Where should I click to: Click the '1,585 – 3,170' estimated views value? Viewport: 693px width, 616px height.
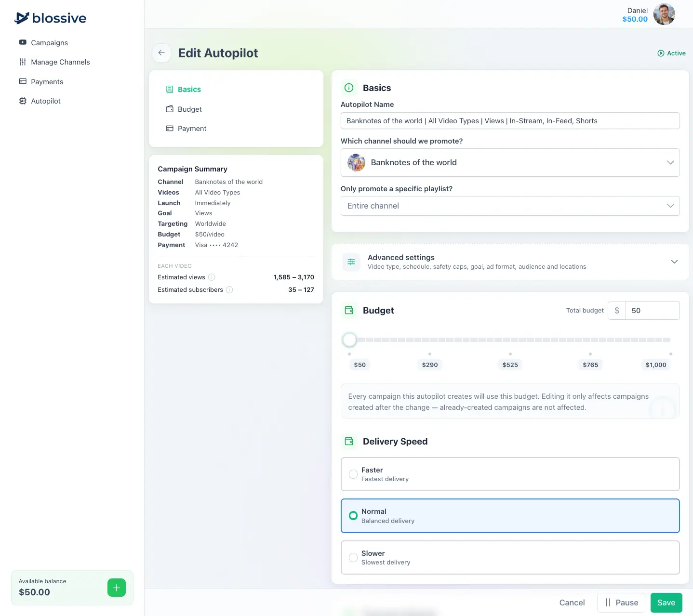coord(293,277)
